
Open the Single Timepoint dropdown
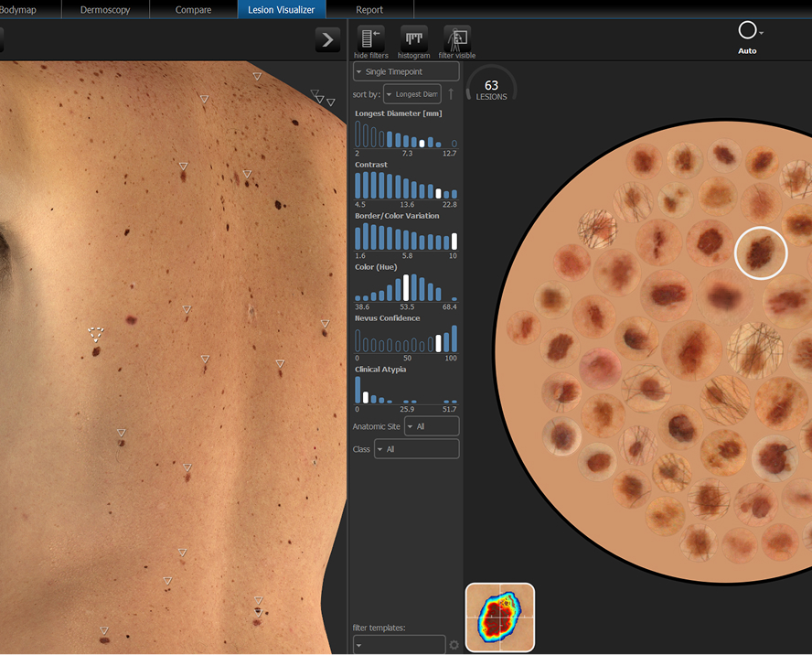click(406, 71)
